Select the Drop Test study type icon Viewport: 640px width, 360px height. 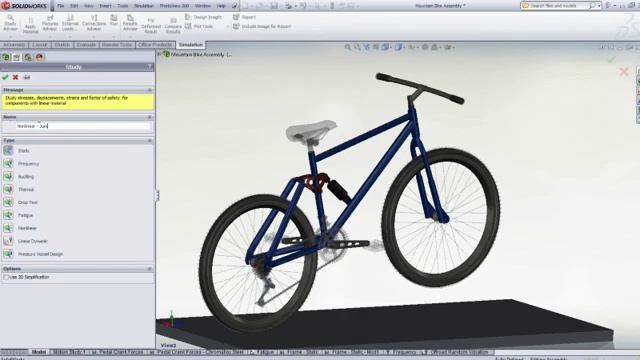(8, 202)
